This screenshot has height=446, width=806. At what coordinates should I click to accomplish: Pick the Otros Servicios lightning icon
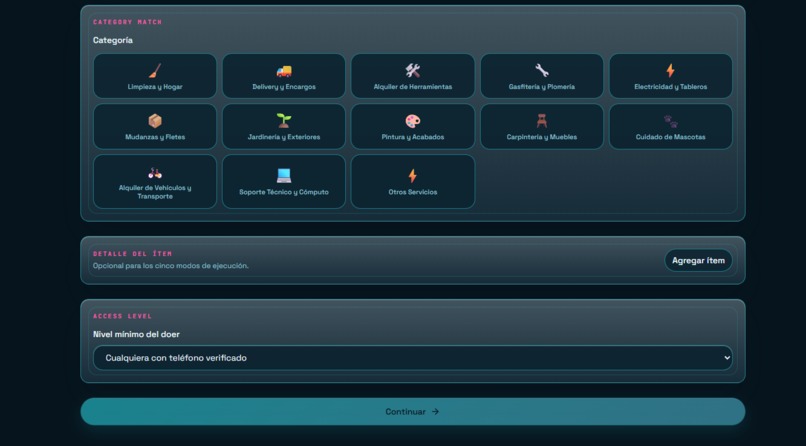tap(413, 176)
